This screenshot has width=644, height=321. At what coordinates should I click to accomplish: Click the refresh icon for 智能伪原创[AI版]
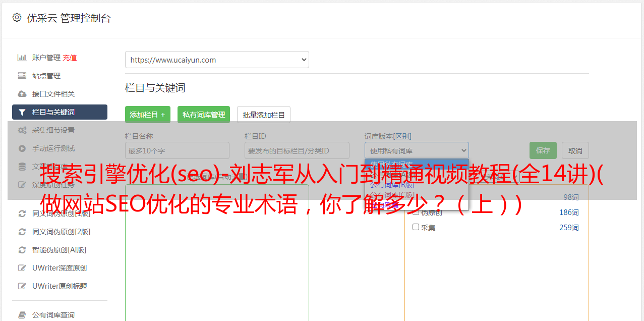click(22, 250)
